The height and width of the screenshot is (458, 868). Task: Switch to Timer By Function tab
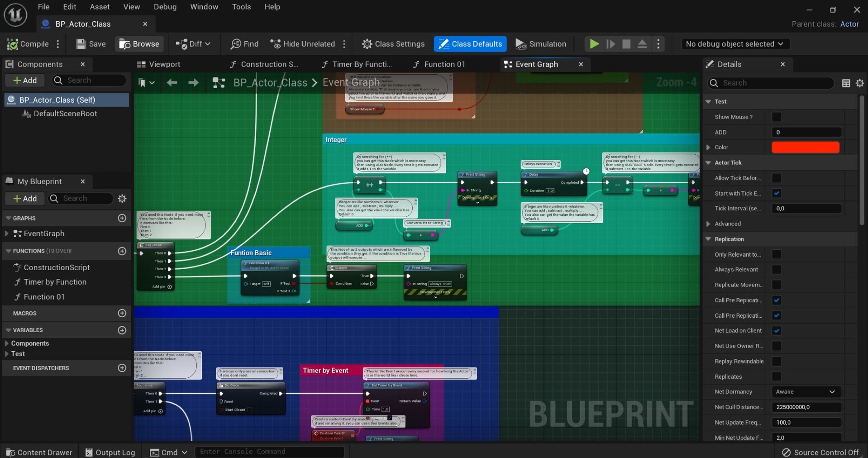[x=357, y=64]
